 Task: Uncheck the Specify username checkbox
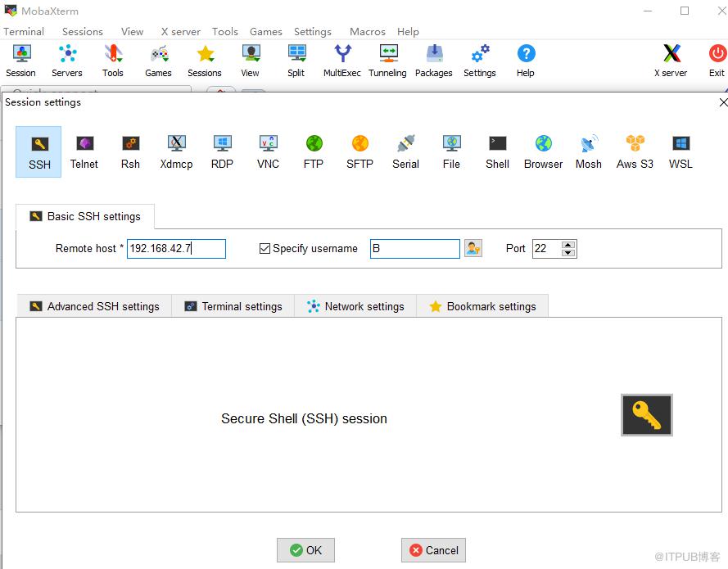tap(265, 248)
